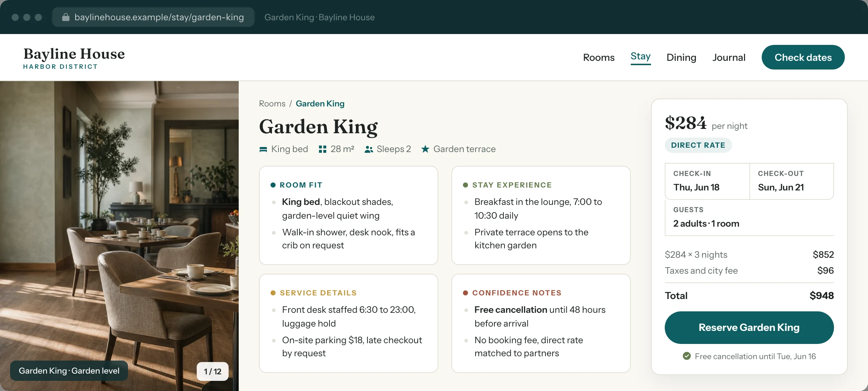The width and height of the screenshot is (868, 391).
Task: Click the STAY EXPERIENCE card heading
Action: click(512, 185)
